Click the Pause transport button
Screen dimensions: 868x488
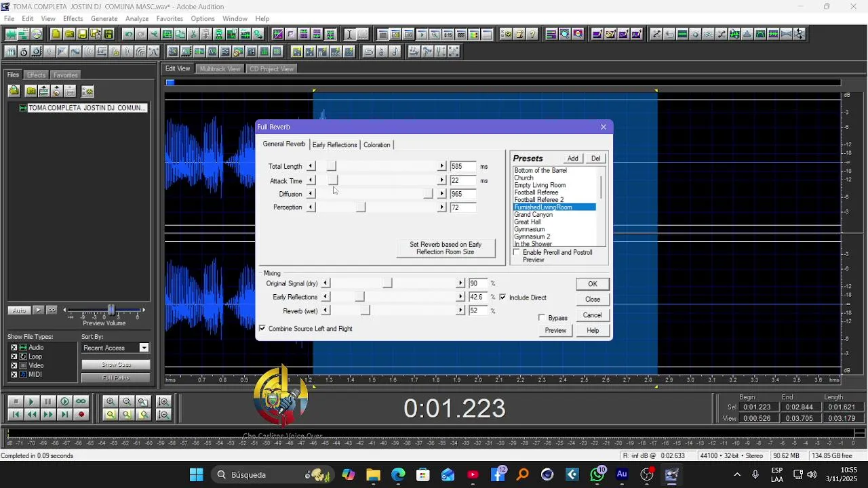[48, 401]
